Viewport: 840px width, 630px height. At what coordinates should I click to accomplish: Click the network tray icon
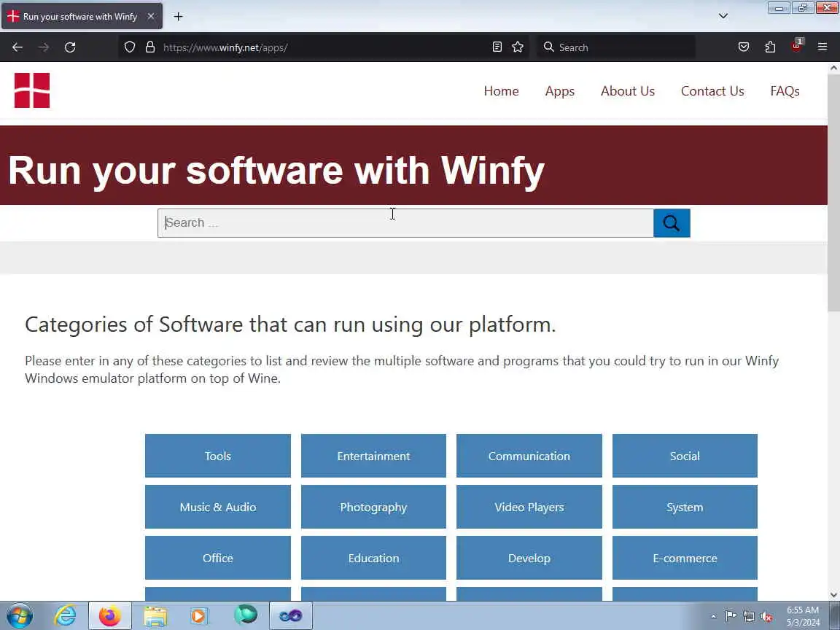tap(749, 617)
